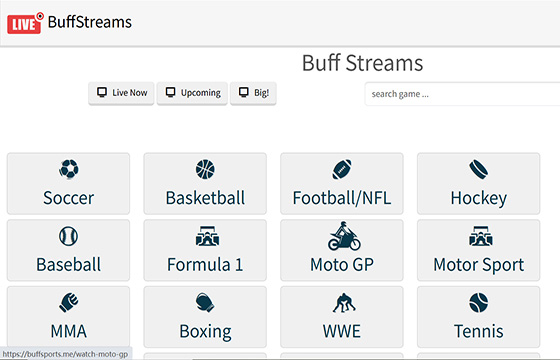
Task: Click the hockey puck icon
Action: [x=479, y=169]
